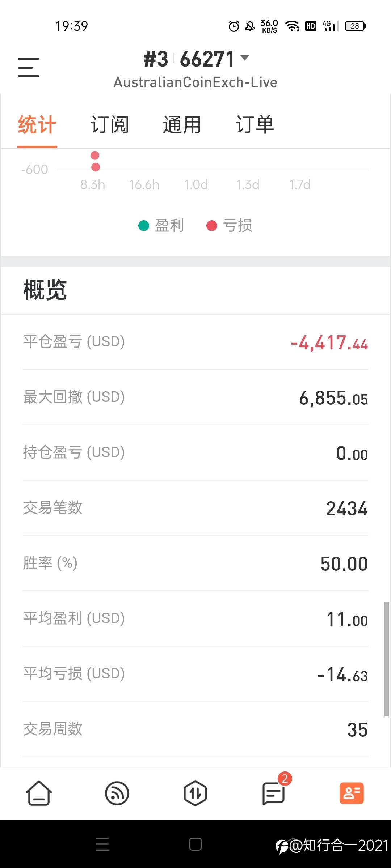Open account list via #3 label
The image size is (391, 868).
tap(156, 59)
